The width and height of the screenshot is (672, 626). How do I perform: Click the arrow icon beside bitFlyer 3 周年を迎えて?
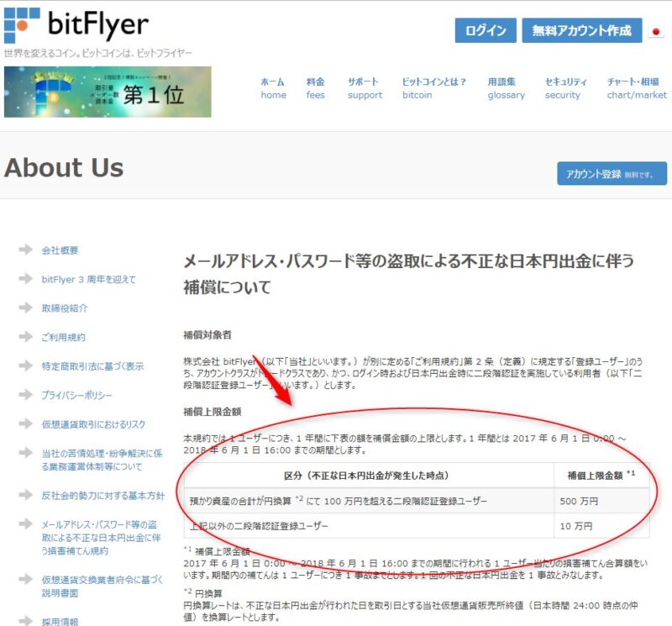pyautogui.click(x=26, y=279)
